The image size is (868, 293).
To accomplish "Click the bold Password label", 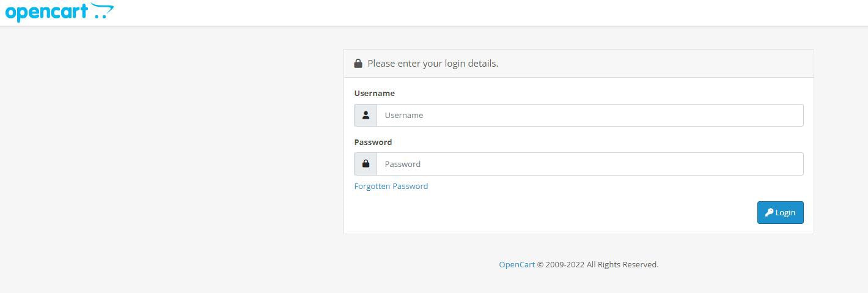I will [x=373, y=142].
